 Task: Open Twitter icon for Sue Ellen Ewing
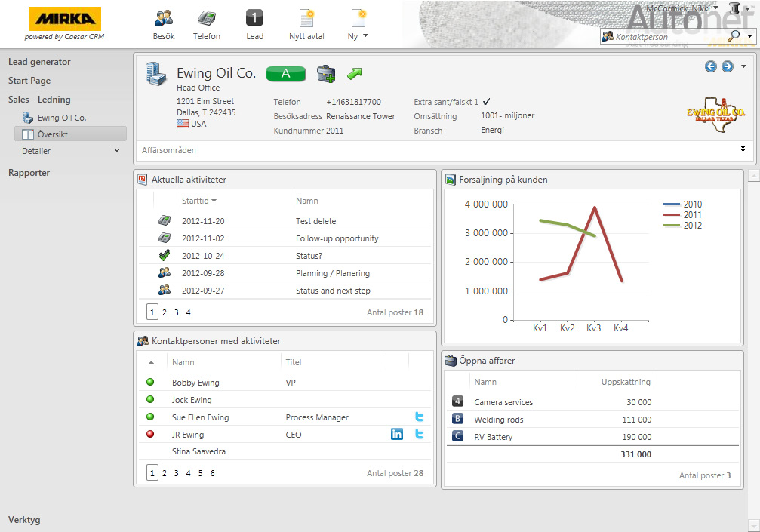tap(420, 417)
